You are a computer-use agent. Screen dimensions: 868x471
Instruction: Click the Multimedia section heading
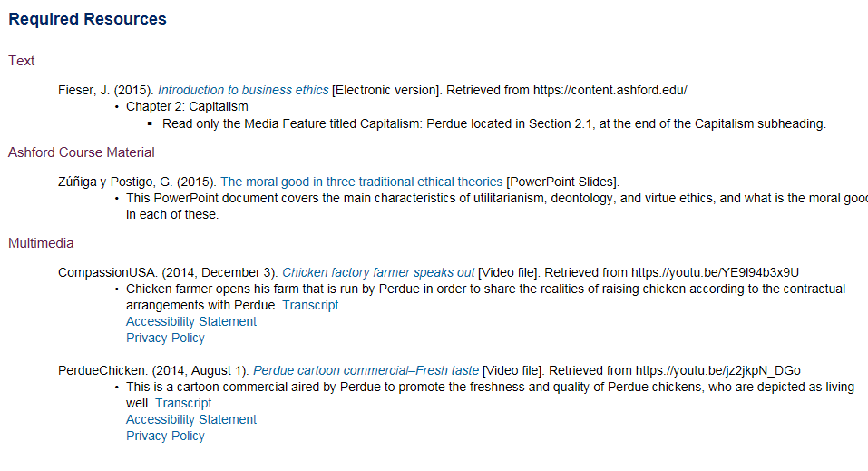[42, 243]
